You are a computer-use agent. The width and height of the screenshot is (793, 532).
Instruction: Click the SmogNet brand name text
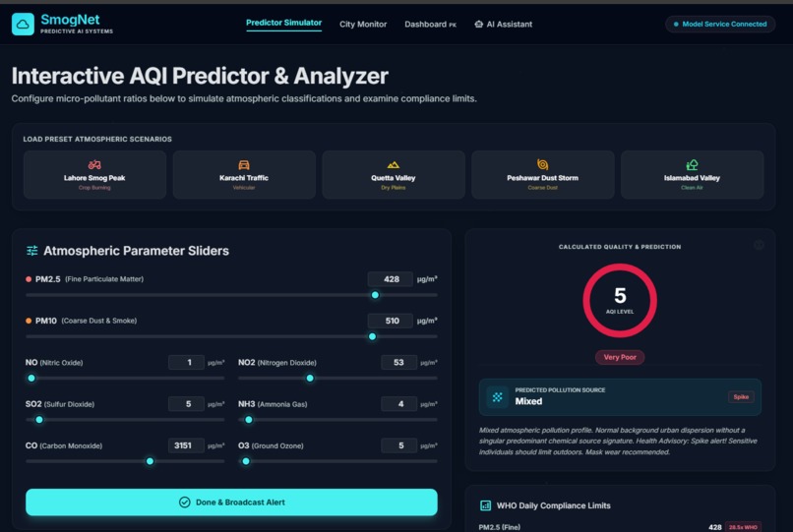coord(70,20)
